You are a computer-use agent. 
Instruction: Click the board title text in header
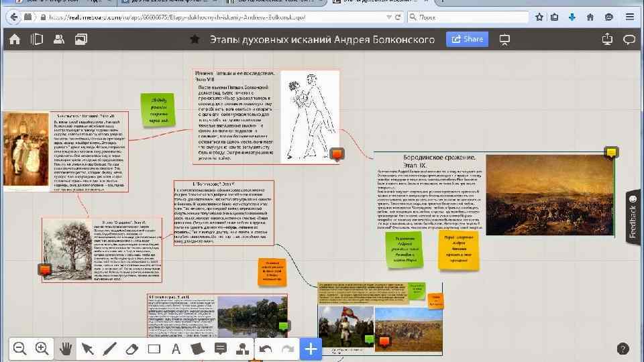[x=322, y=40]
